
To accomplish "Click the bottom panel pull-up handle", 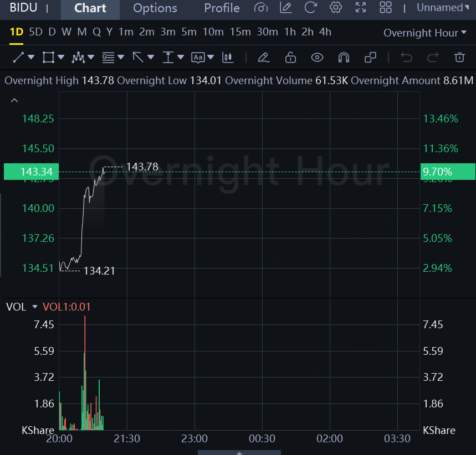I will click(239, 453).
